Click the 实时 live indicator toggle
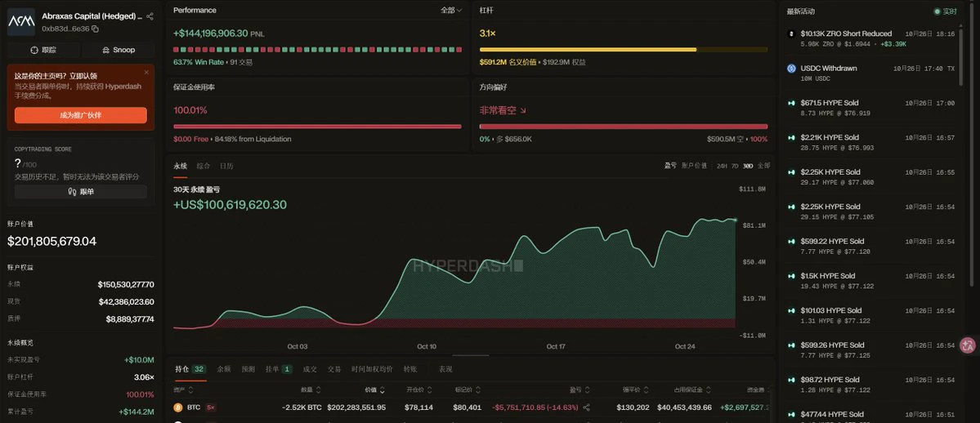Image resolution: width=980 pixels, height=423 pixels. click(x=944, y=11)
